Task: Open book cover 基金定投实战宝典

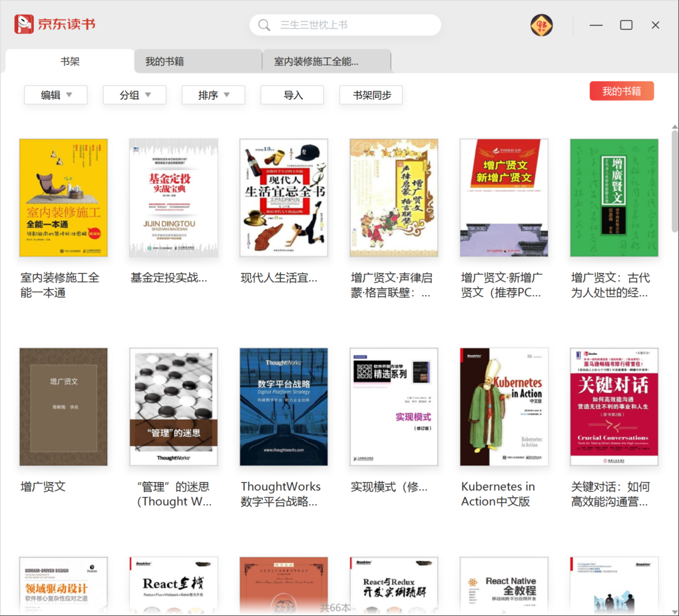Action: [174, 198]
